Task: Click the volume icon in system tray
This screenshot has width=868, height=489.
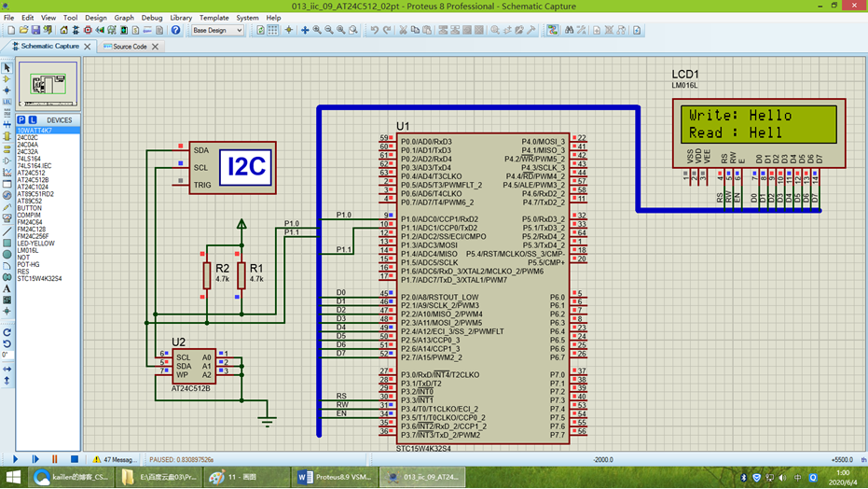Action: click(782, 478)
